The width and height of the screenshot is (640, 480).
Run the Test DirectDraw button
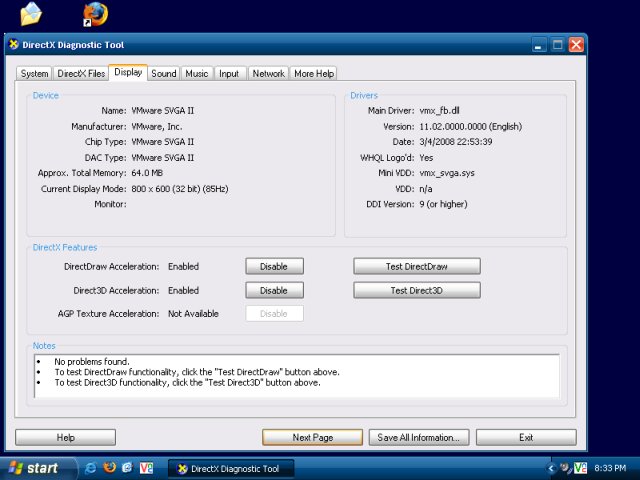point(416,266)
